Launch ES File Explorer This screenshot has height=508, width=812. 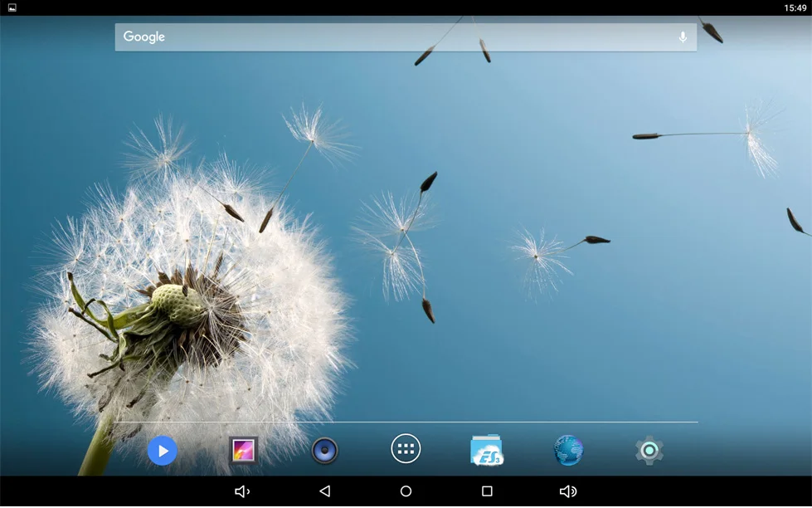coord(487,451)
